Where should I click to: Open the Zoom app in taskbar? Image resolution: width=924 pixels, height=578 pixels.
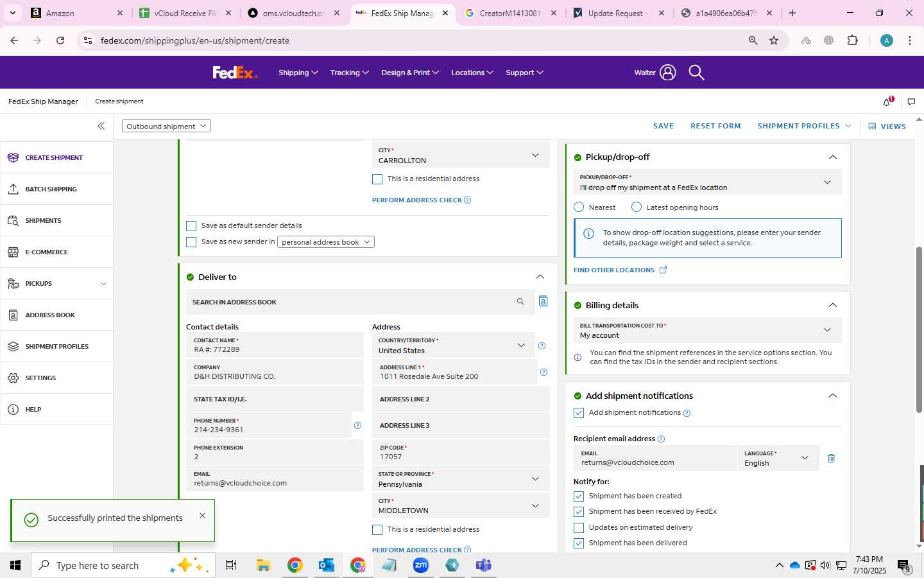pos(421,565)
